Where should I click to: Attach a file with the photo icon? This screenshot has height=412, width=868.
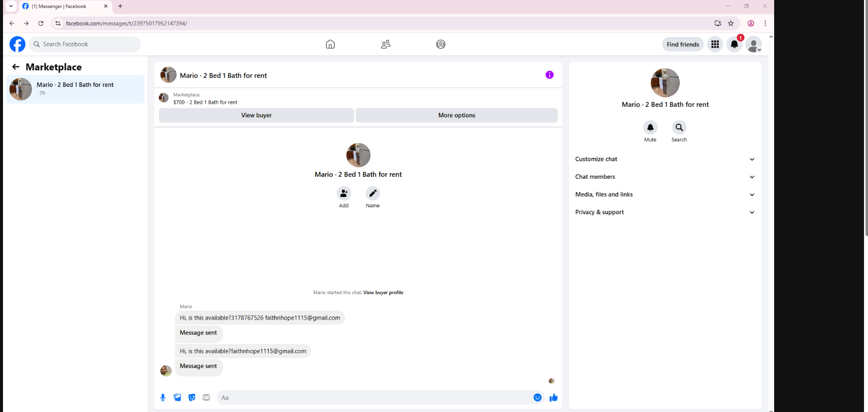coord(177,398)
